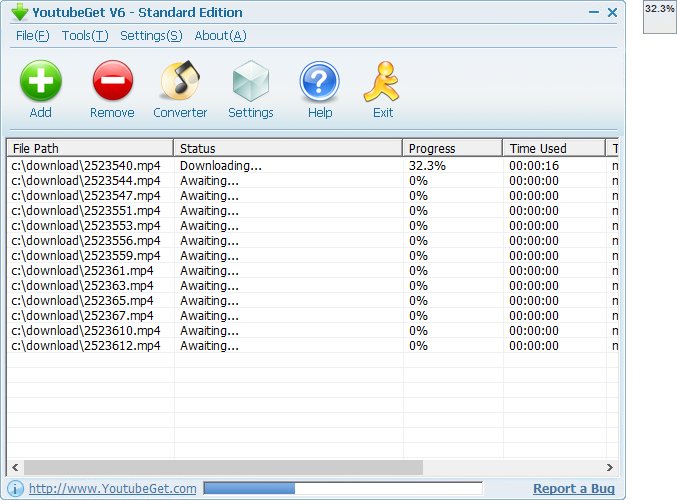Select row c:\download\2523610.mp4
This screenshot has height=500, width=677.
[x=313, y=331]
